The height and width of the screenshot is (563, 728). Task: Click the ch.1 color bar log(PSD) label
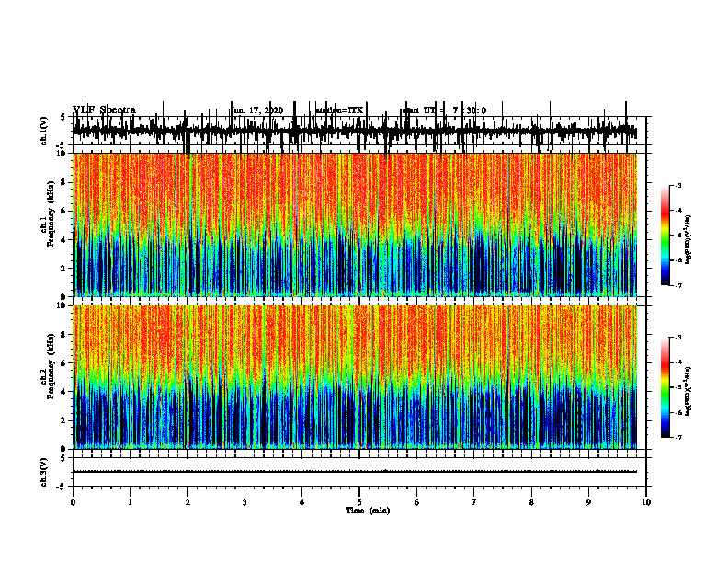688,240
